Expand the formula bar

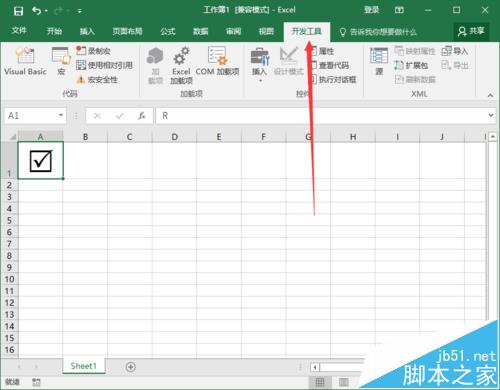[491, 115]
